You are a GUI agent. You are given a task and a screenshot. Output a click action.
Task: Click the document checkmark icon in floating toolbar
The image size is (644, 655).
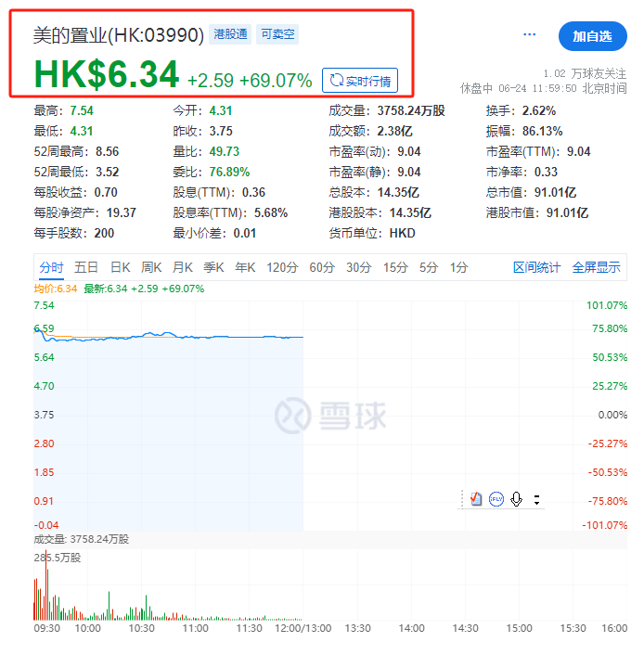[x=476, y=499]
